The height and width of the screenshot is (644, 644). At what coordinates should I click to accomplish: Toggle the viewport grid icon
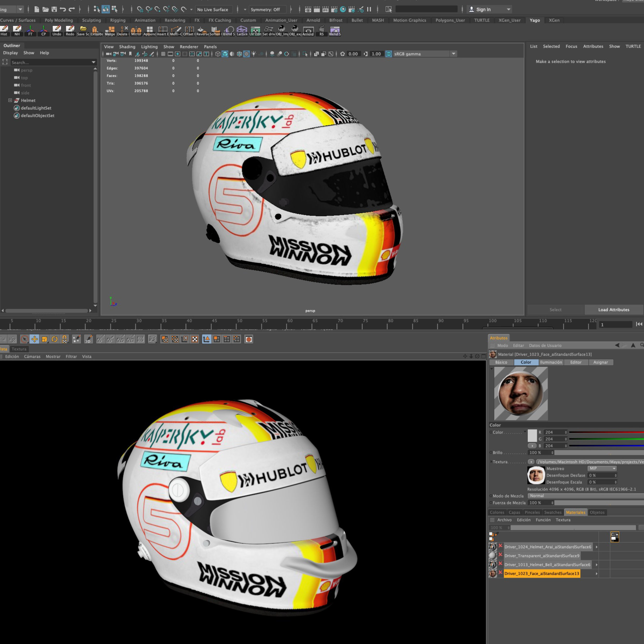click(163, 54)
